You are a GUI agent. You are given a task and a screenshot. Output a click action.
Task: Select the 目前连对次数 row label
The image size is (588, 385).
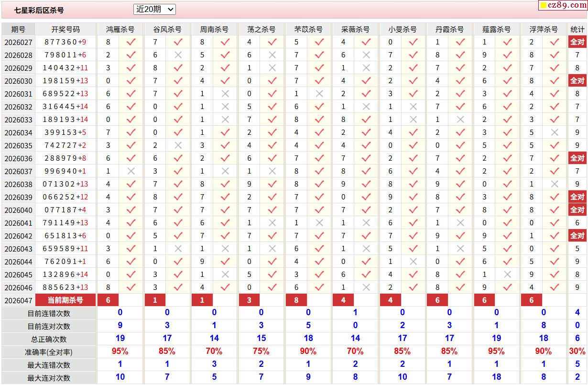[x=49, y=327]
